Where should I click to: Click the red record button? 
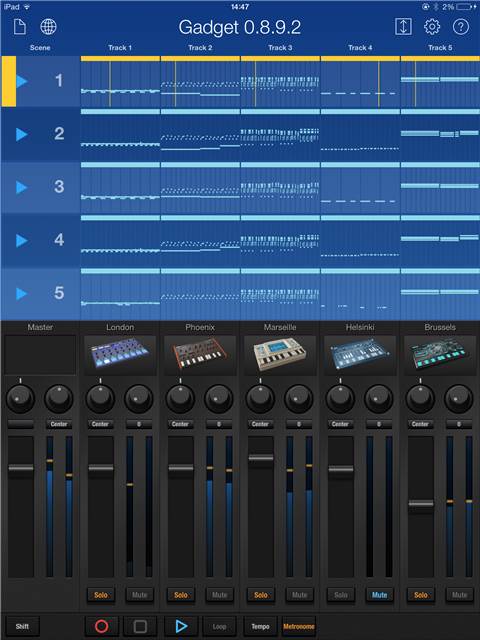(x=102, y=627)
